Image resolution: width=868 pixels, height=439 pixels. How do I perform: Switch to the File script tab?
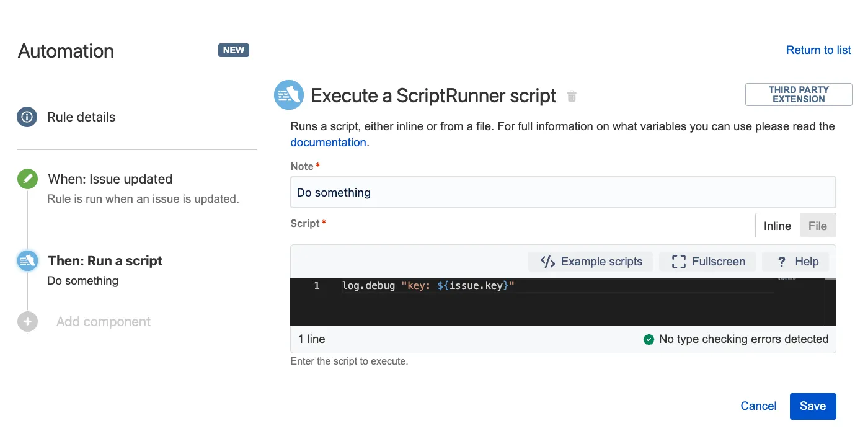(x=818, y=226)
